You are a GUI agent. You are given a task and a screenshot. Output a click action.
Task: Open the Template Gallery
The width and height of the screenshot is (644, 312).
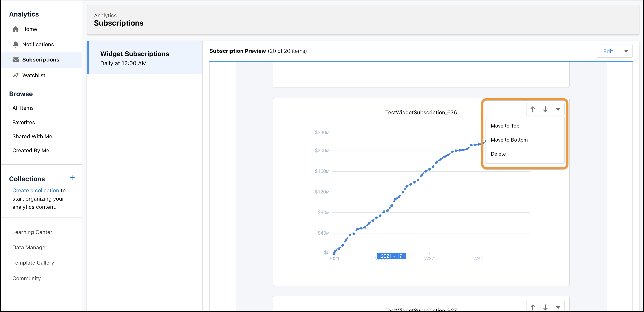click(x=33, y=263)
